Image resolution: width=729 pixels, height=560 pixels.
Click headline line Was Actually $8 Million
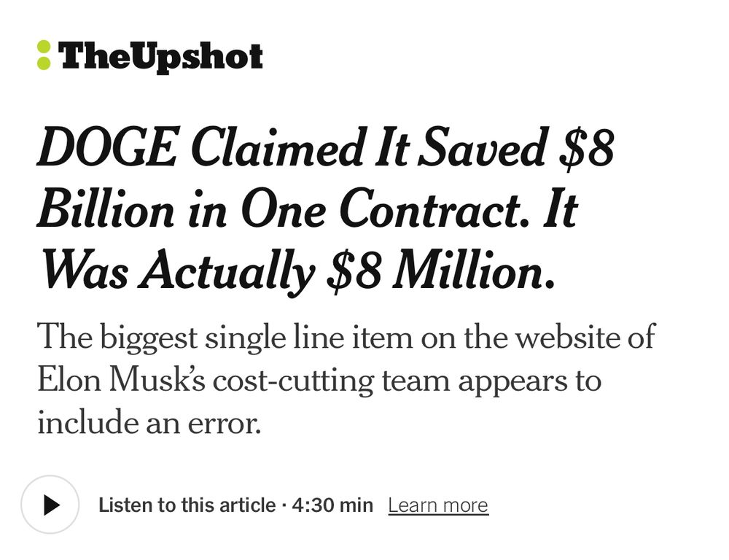(x=297, y=271)
